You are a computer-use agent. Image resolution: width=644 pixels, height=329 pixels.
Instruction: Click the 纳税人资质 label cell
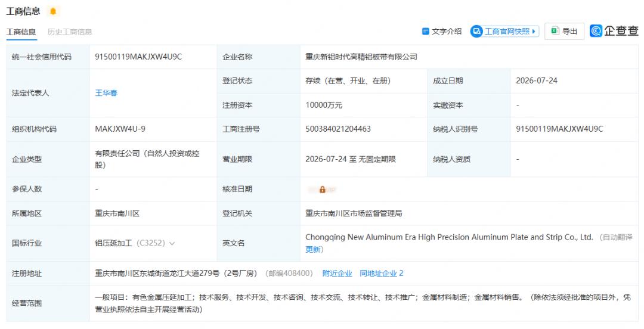pos(469,159)
